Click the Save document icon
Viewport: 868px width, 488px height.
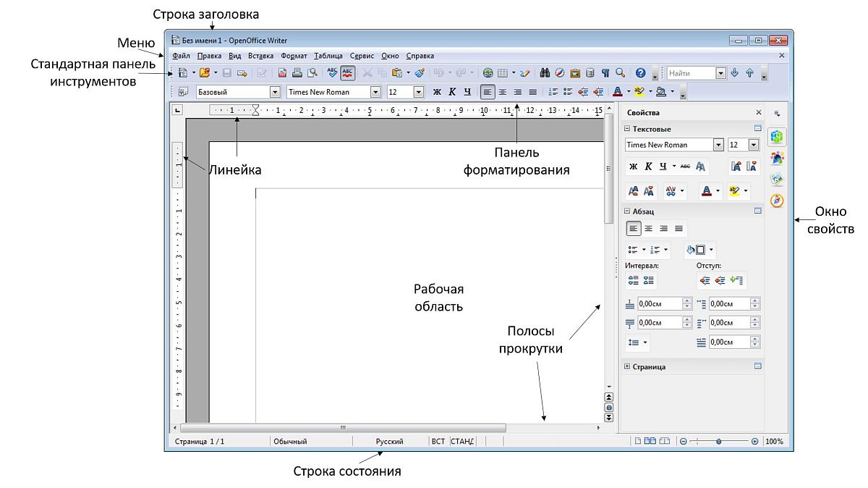226,73
